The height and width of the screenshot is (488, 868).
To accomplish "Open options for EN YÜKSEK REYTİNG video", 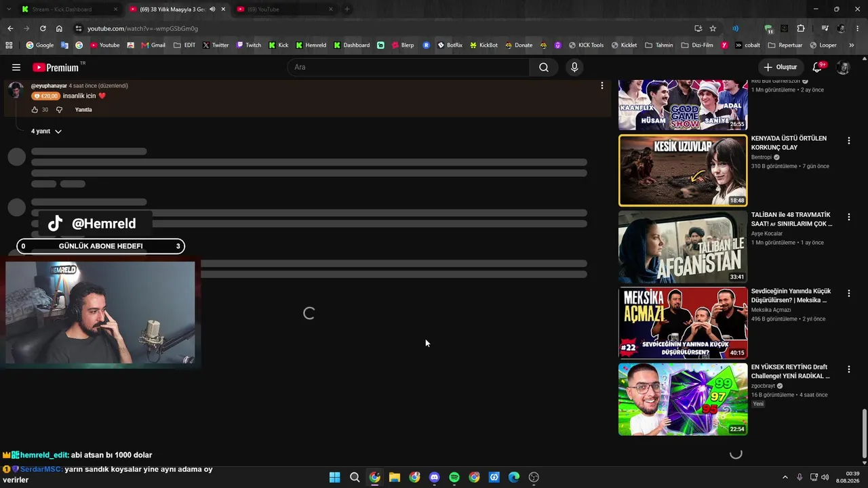I will pos(848,369).
